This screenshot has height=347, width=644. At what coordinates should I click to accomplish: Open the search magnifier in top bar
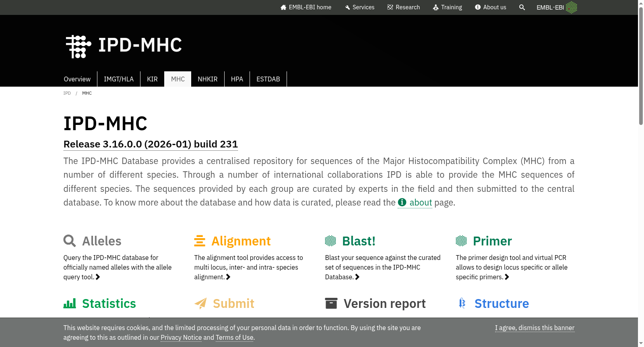[522, 7]
